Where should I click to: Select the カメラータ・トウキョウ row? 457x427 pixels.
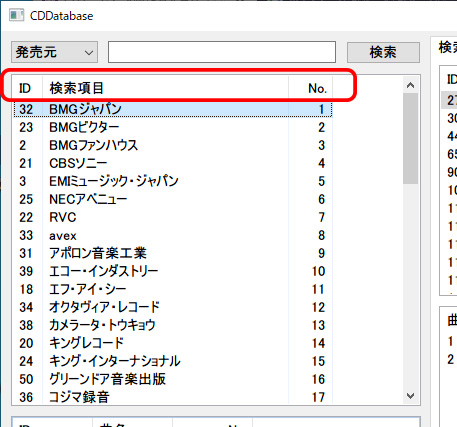tap(173, 325)
